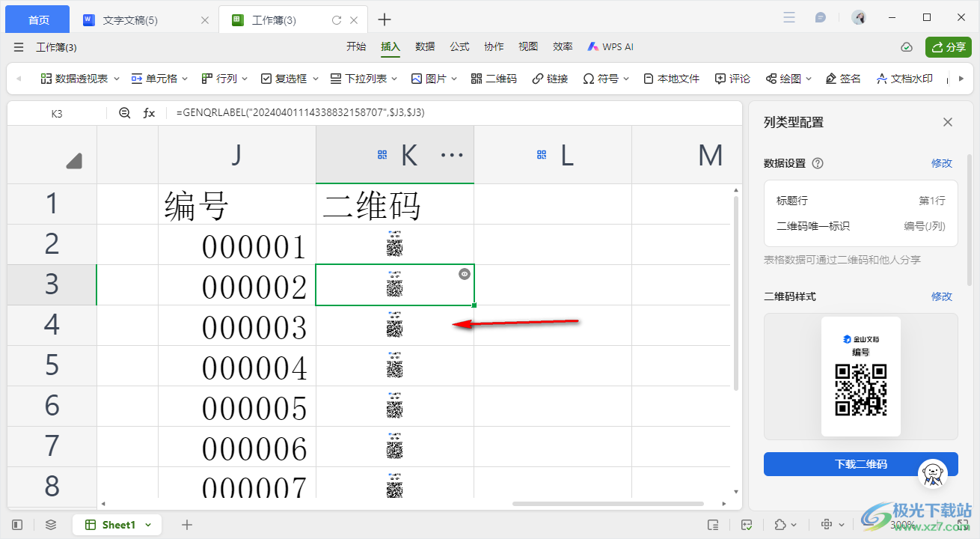
Task: Click the K3 name box
Action: (x=57, y=113)
